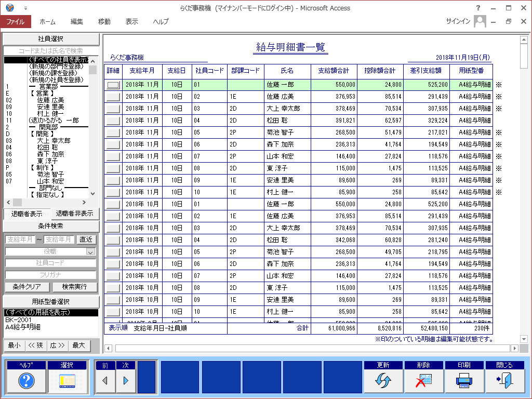The image size is (532, 399).
Task: Click the end 支給年月 input field
Action: [x=59, y=240]
